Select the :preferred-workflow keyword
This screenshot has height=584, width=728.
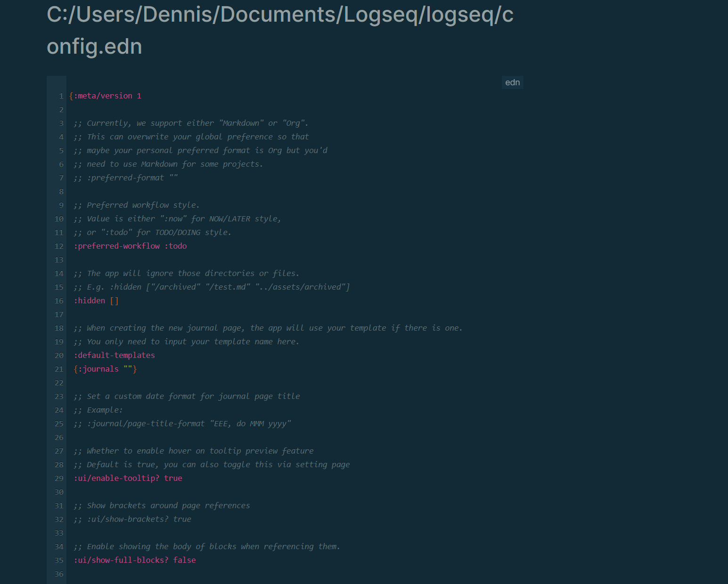tap(117, 246)
